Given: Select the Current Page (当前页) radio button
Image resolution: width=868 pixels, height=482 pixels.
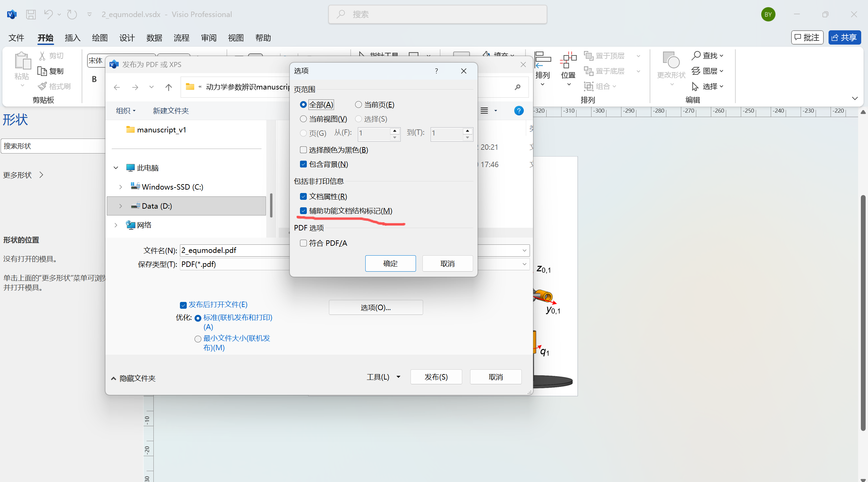Looking at the screenshot, I should click(x=358, y=105).
